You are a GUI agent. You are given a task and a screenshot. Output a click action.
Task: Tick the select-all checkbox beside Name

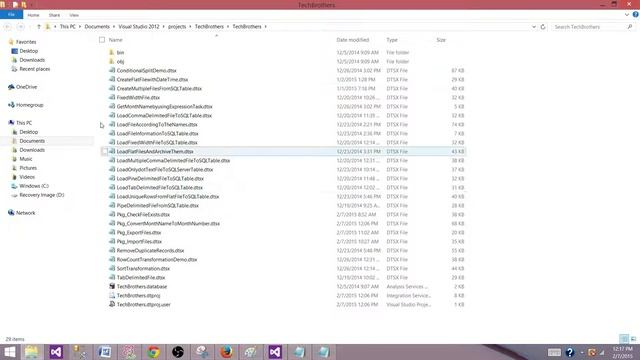102,40
